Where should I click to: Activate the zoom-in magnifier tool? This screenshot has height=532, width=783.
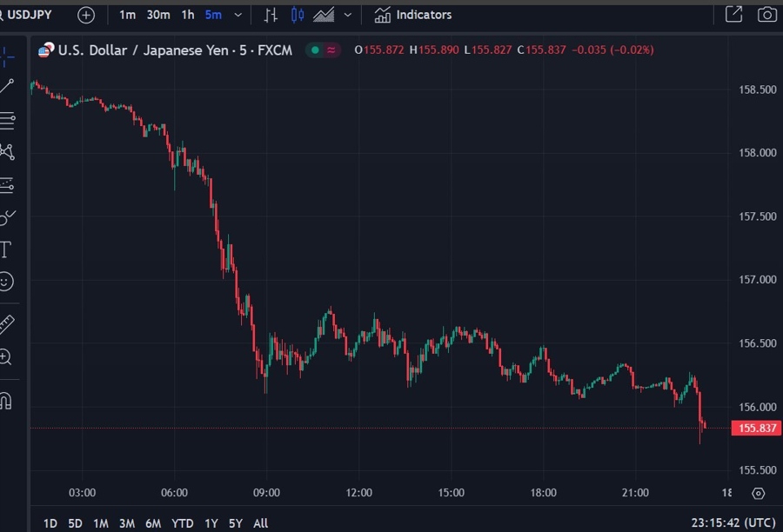tap(6, 356)
